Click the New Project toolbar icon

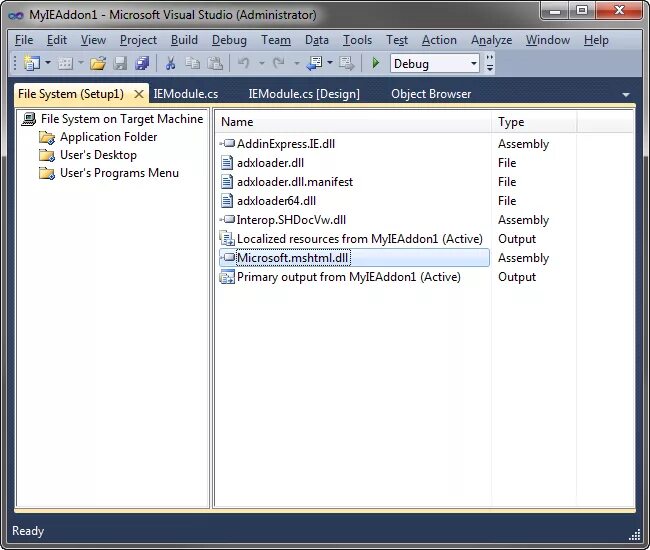32,63
